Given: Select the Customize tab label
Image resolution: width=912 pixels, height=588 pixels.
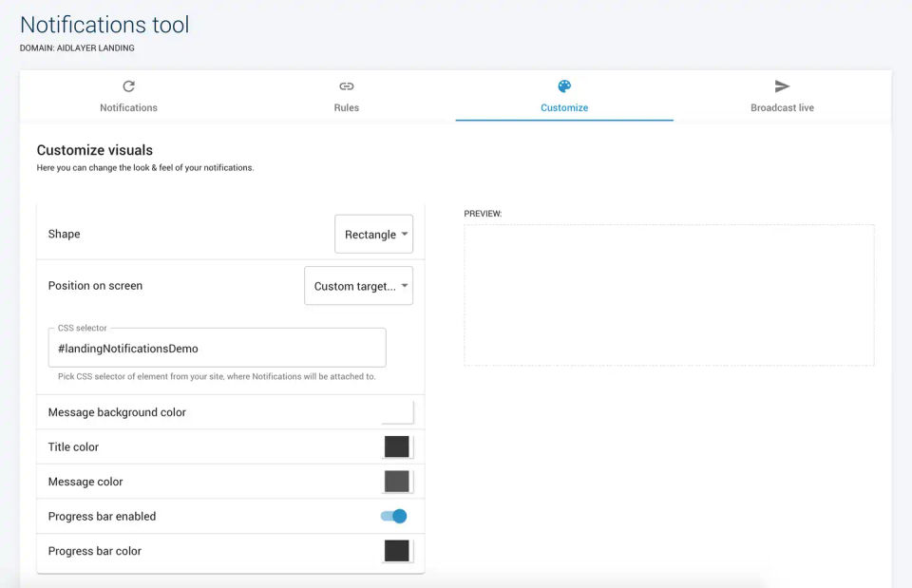Looking at the screenshot, I should click(564, 107).
